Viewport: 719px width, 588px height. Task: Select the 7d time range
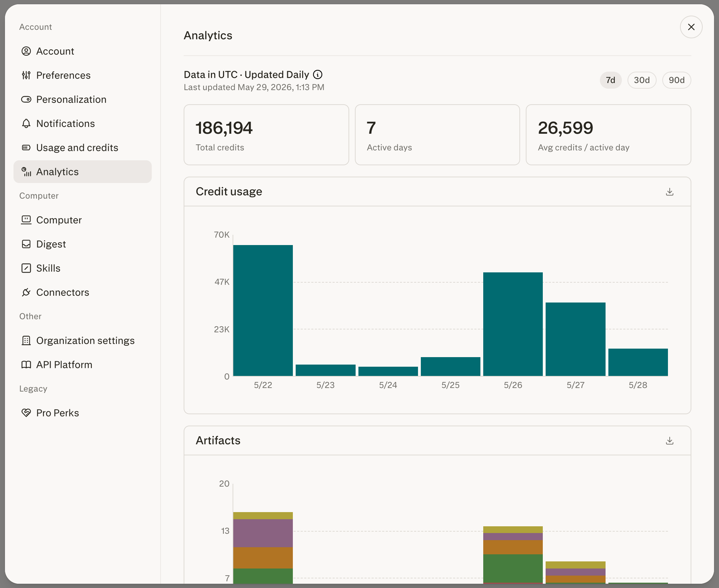coord(611,80)
